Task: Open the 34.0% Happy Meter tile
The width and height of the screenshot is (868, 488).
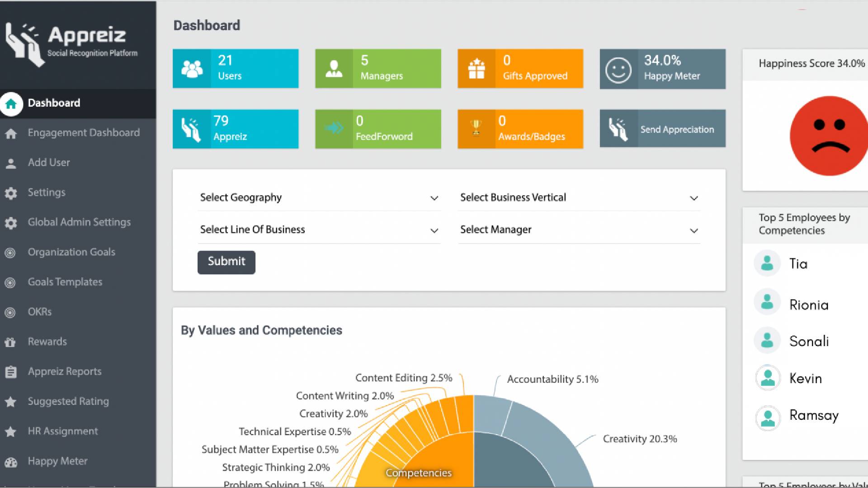Action: point(663,69)
